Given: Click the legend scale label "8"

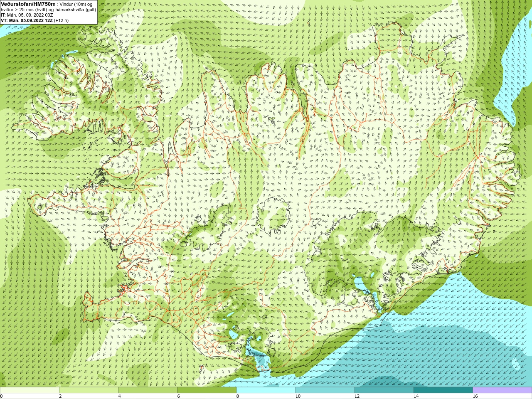Looking at the screenshot, I should tap(238, 396).
